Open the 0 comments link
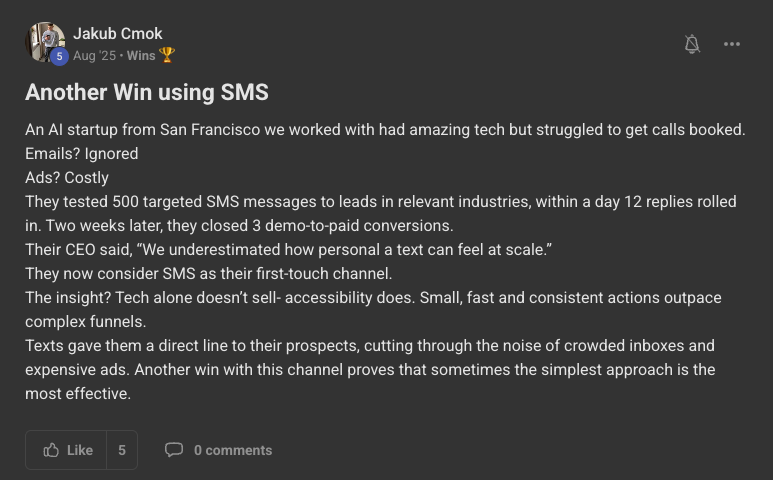The width and height of the screenshot is (773, 480). click(x=233, y=450)
